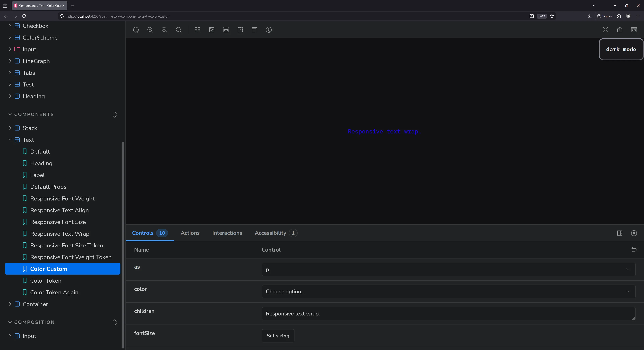Enable the outline toggle icon
Image resolution: width=644 pixels, height=350 pixels.
(240, 30)
